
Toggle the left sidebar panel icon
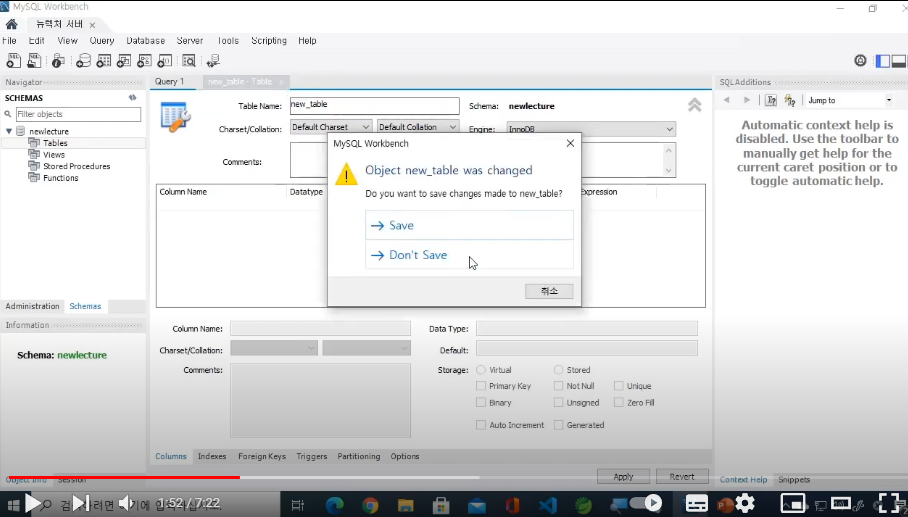[883, 61]
